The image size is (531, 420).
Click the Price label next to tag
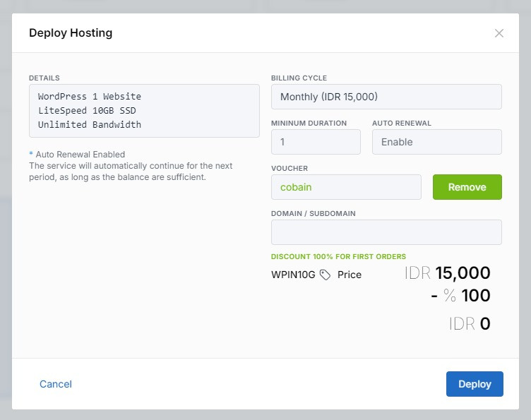coord(349,275)
